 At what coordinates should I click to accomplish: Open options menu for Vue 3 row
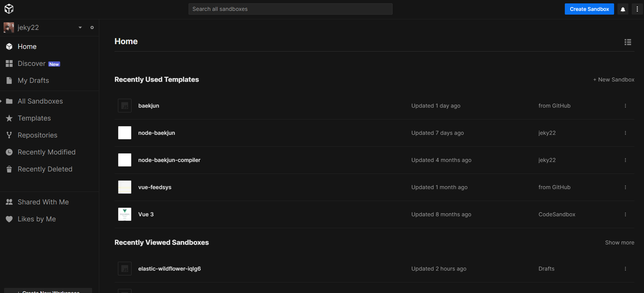[625, 214]
